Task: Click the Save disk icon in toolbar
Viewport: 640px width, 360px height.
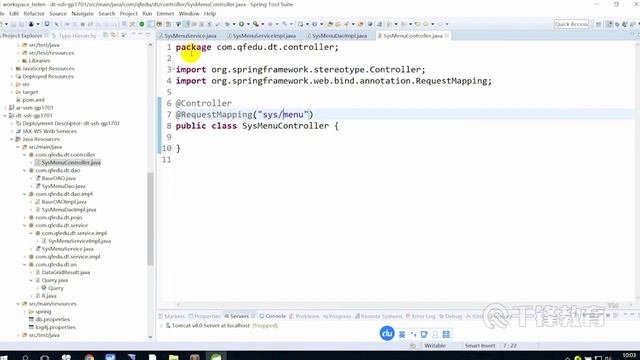Action: [13, 24]
